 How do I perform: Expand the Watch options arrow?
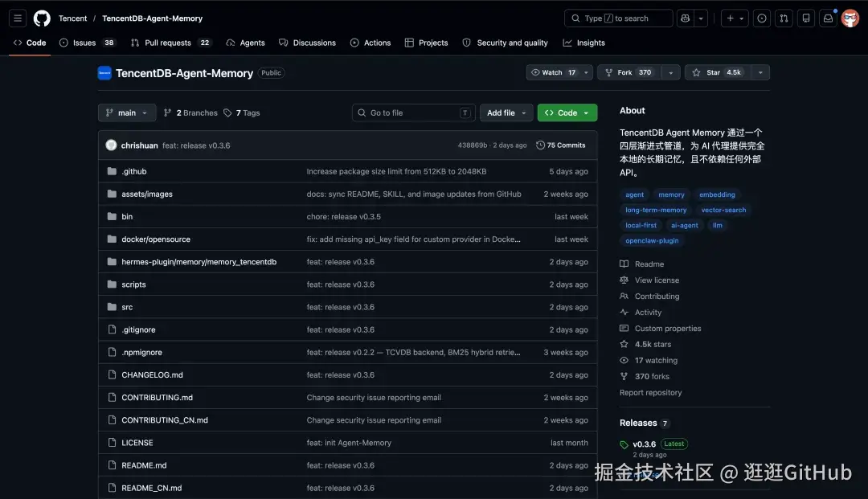(586, 72)
